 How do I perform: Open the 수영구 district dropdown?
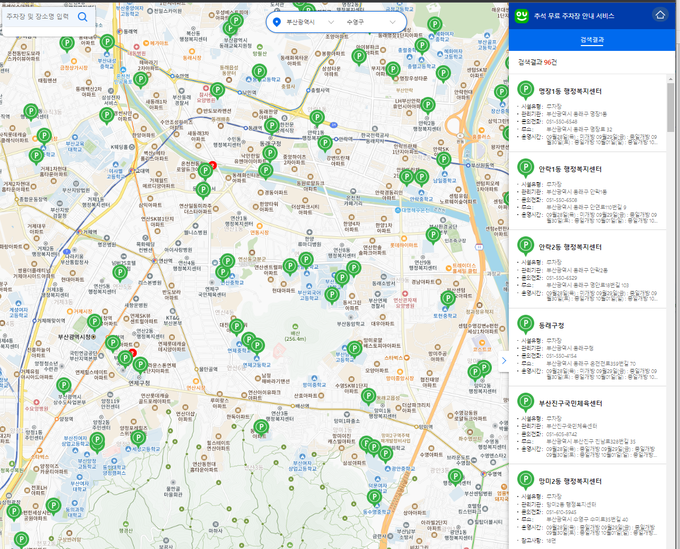click(371, 22)
